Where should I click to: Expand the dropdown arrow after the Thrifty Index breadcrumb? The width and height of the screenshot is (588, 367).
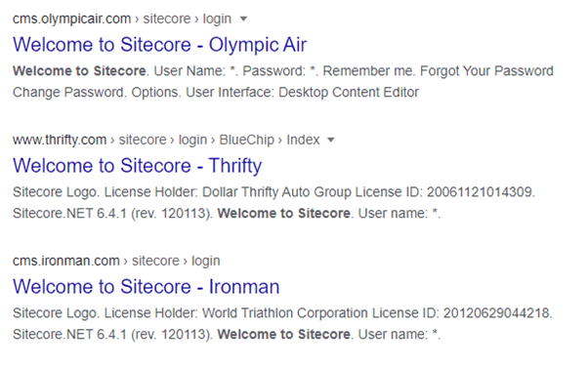pos(330,141)
